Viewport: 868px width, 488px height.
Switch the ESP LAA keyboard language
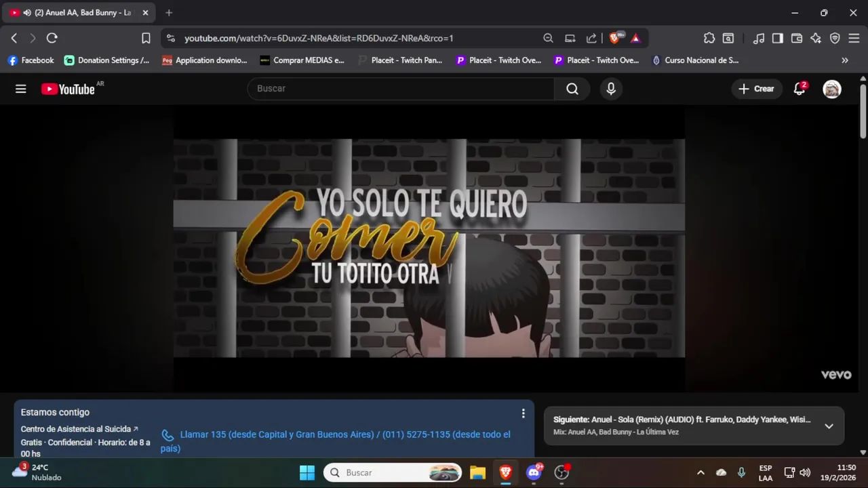coord(766,472)
